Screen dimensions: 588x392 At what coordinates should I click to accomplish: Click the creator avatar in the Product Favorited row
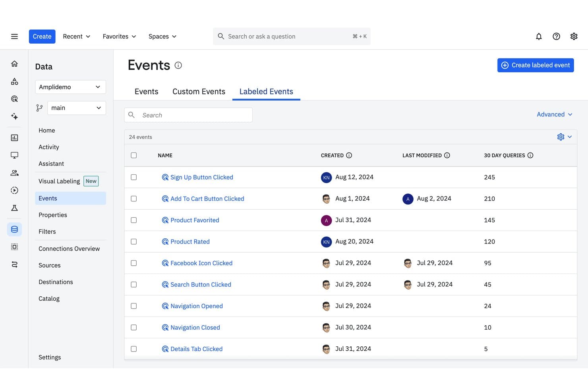[x=326, y=220]
